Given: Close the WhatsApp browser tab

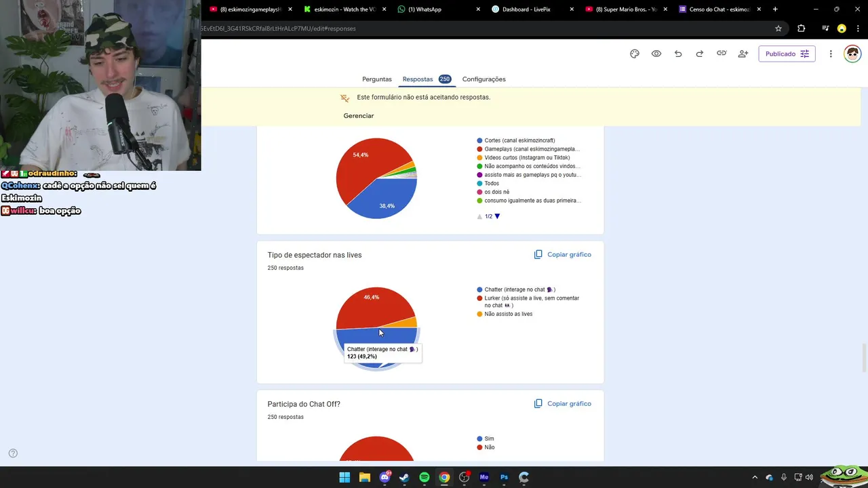Looking at the screenshot, I should click(x=478, y=9).
